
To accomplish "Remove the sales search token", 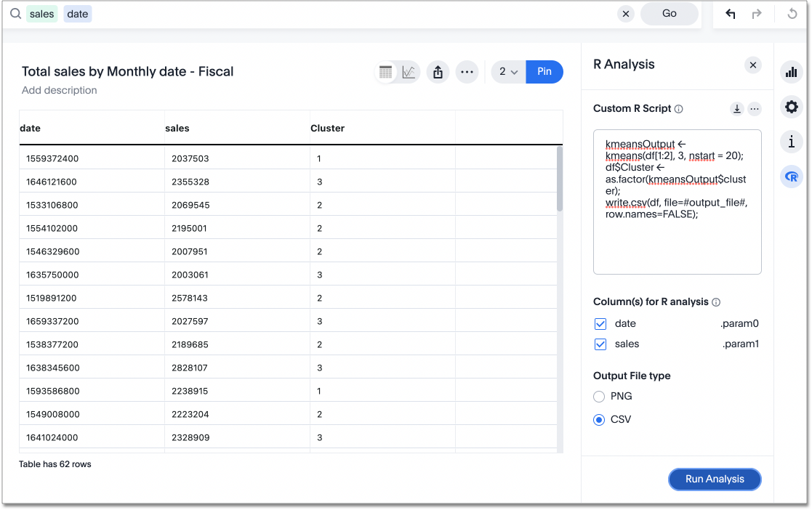I will coord(41,13).
